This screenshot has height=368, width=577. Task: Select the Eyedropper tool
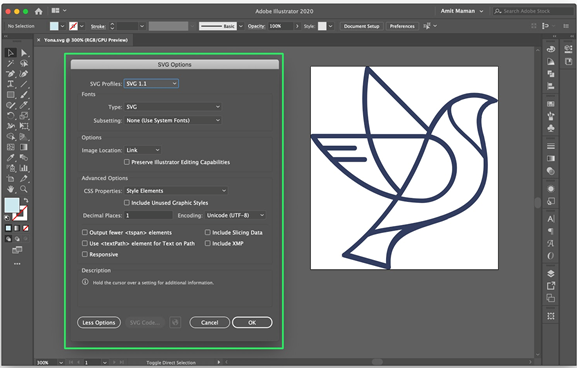pyautogui.click(x=11, y=158)
